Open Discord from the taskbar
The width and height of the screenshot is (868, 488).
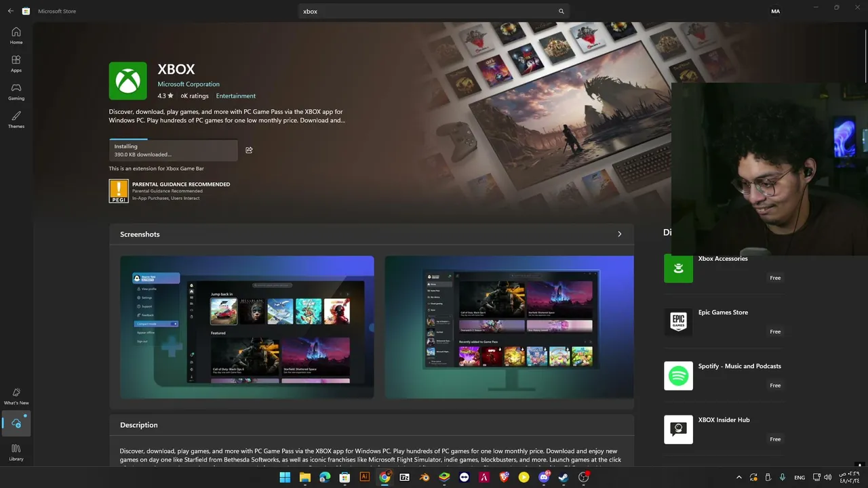pyautogui.click(x=543, y=477)
